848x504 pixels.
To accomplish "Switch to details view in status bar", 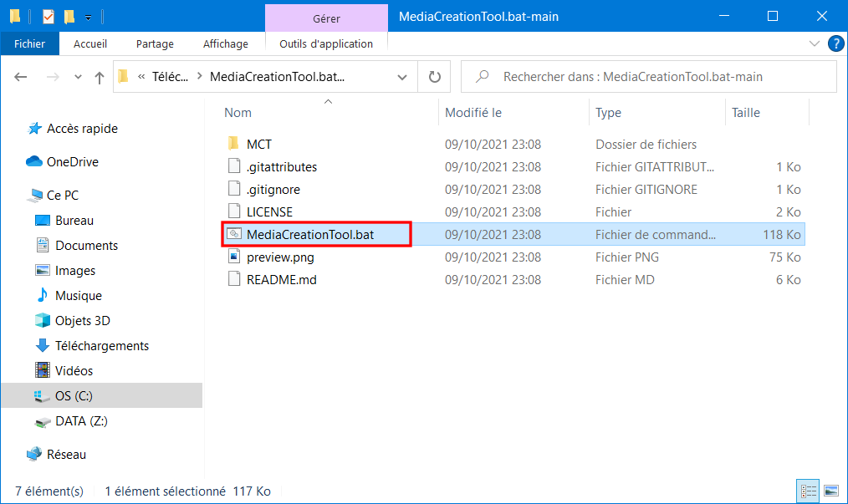I will click(809, 491).
